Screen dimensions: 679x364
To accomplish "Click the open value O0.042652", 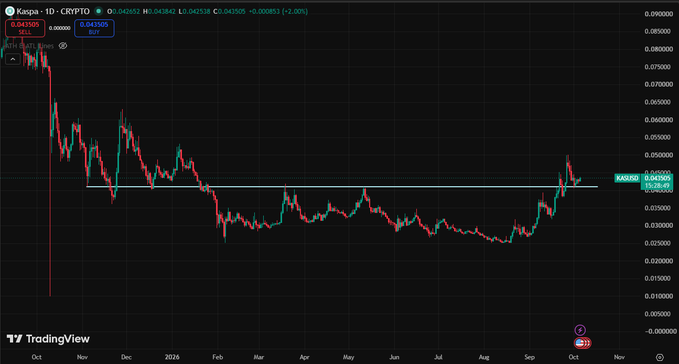I will click(123, 11).
